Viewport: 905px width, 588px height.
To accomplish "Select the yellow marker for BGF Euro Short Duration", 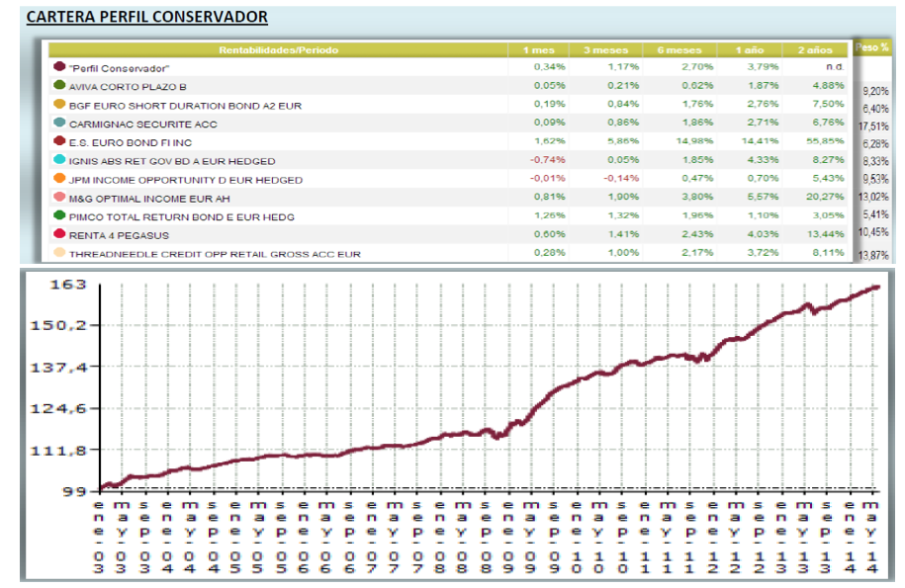I will click(59, 104).
